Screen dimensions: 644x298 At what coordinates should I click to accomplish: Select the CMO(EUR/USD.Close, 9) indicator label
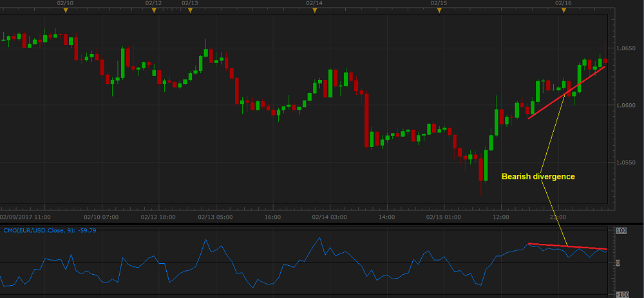click(x=50, y=230)
